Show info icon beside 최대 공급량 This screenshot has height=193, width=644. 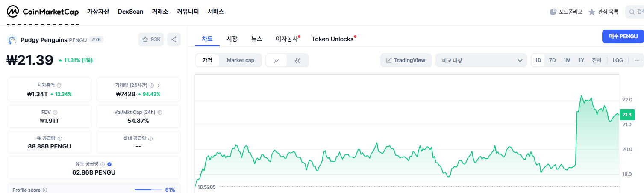pos(150,139)
